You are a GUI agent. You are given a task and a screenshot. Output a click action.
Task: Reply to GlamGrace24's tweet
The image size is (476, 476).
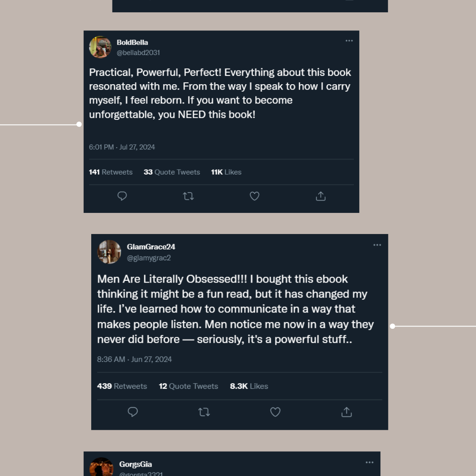(133, 412)
